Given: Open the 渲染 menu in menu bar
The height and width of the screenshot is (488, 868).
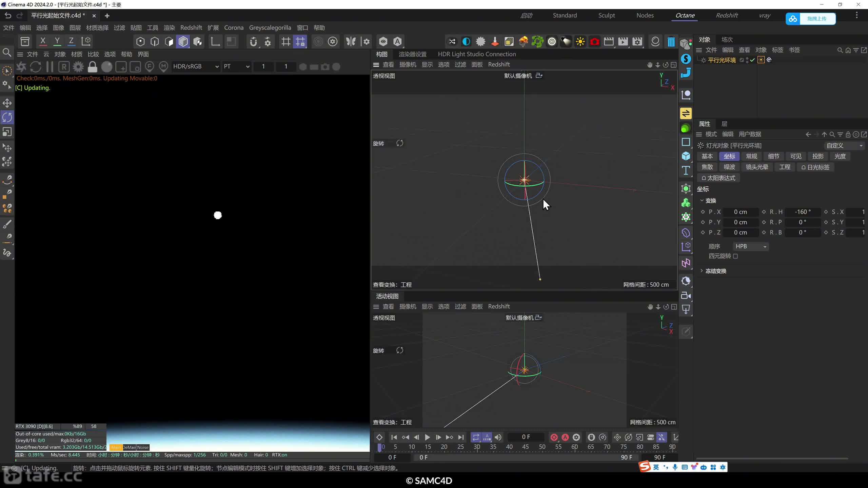Looking at the screenshot, I should [x=169, y=28].
